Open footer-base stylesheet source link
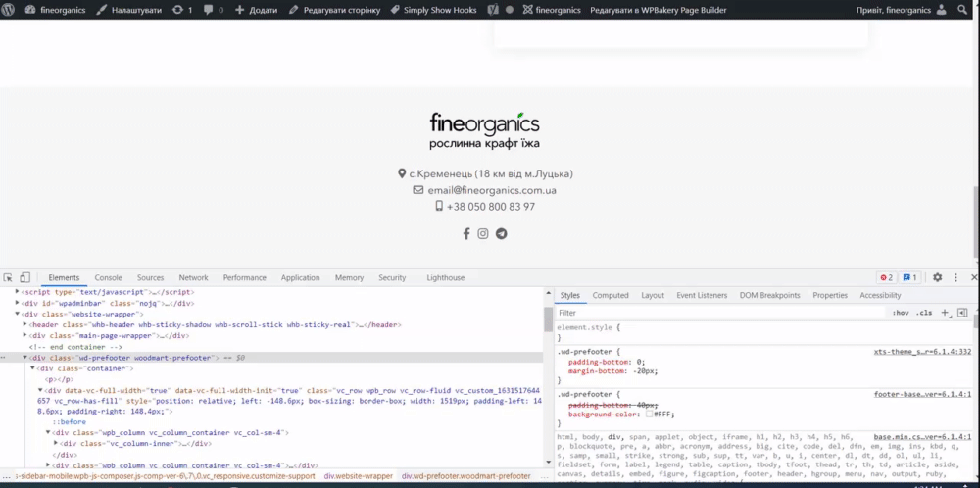980x488 pixels. point(922,394)
